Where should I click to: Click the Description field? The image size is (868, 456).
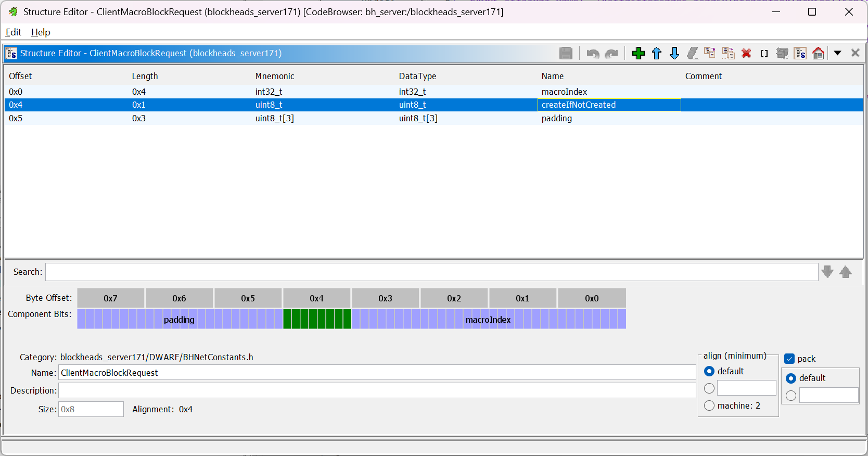377,390
